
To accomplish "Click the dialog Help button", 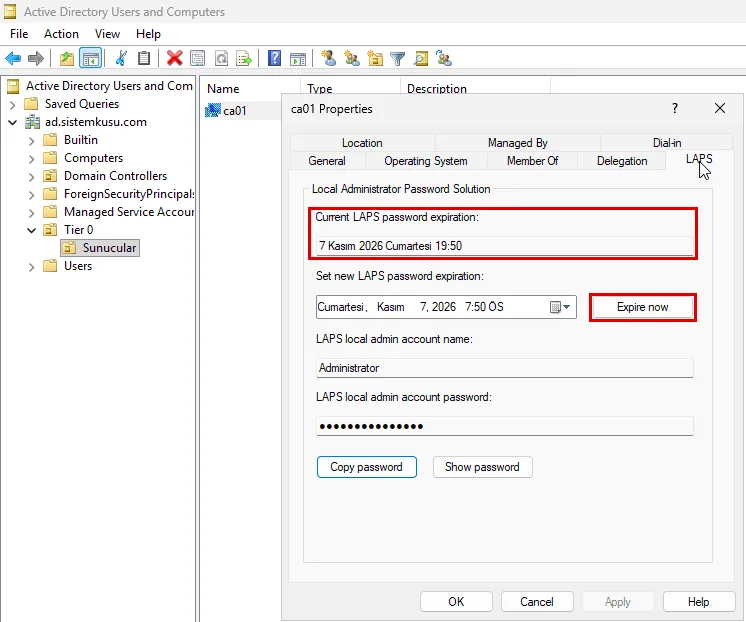I will (698, 602).
